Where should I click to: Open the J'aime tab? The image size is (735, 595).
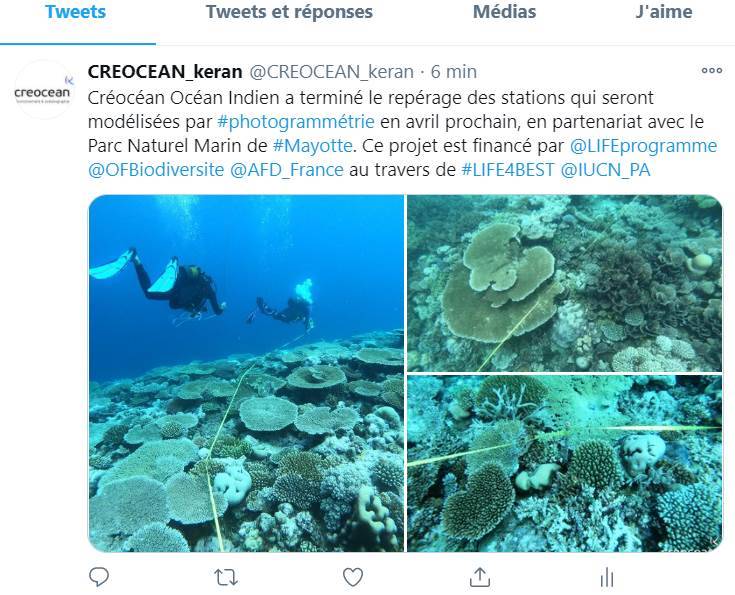[664, 12]
